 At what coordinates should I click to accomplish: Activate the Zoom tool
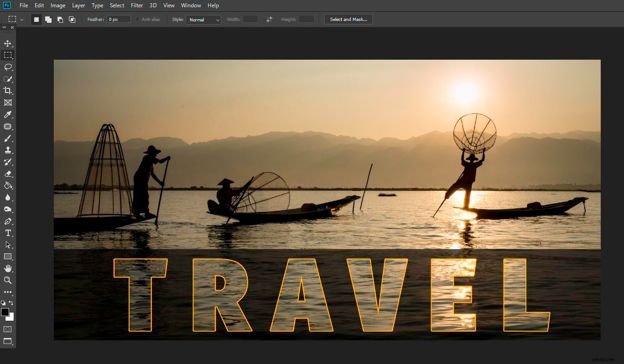pyautogui.click(x=8, y=280)
